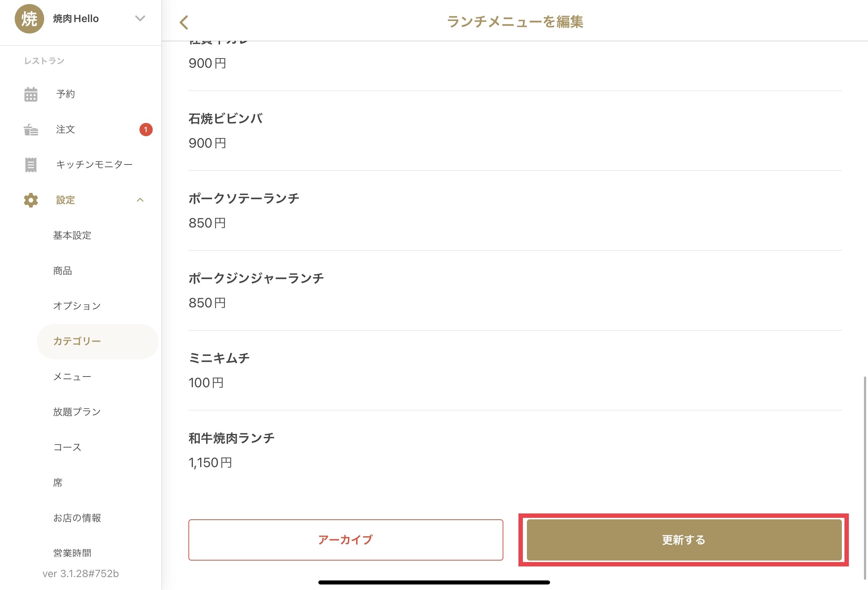The image size is (868, 590).
Task: Select the カテゴリー sidebar item
Action: pos(98,341)
